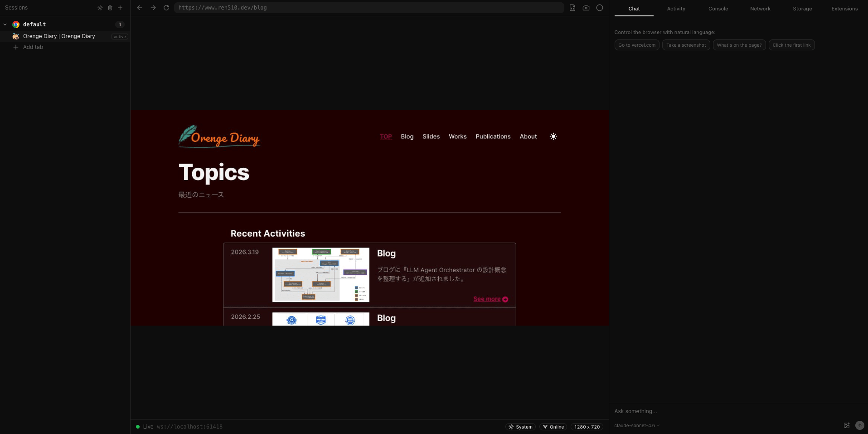
Task: Click the Recent Activities heading
Action: point(268,234)
